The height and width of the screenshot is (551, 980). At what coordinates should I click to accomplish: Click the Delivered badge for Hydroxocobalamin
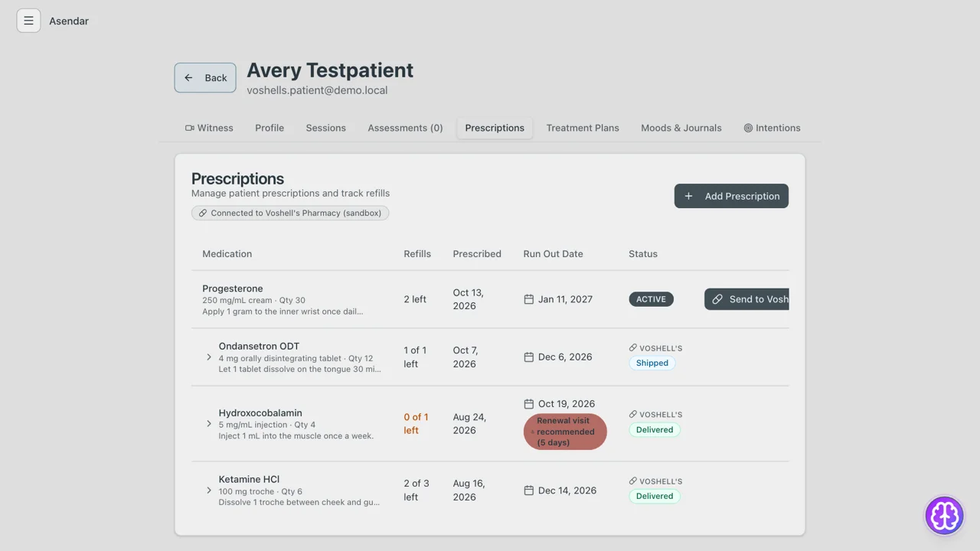coord(655,429)
